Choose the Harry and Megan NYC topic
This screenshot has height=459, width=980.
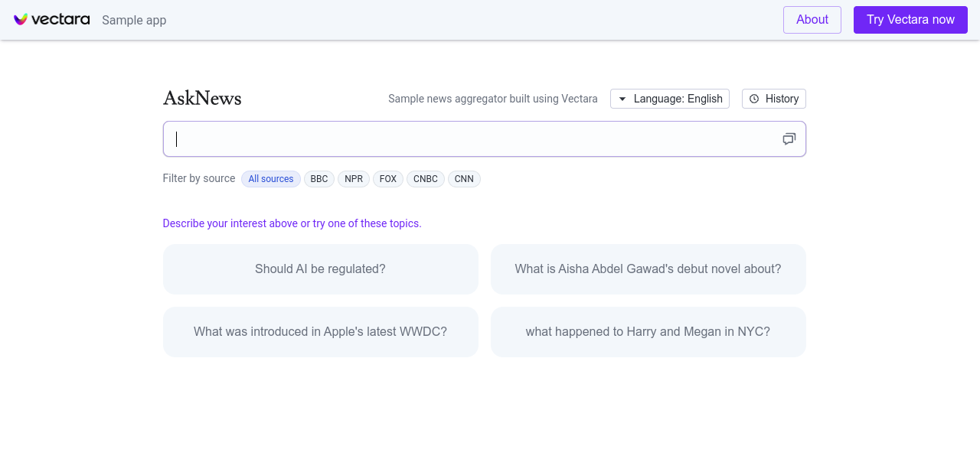click(648, 332)
